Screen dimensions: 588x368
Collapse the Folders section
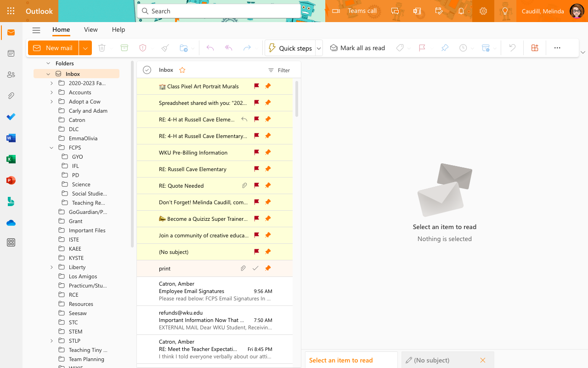[48, 63]
